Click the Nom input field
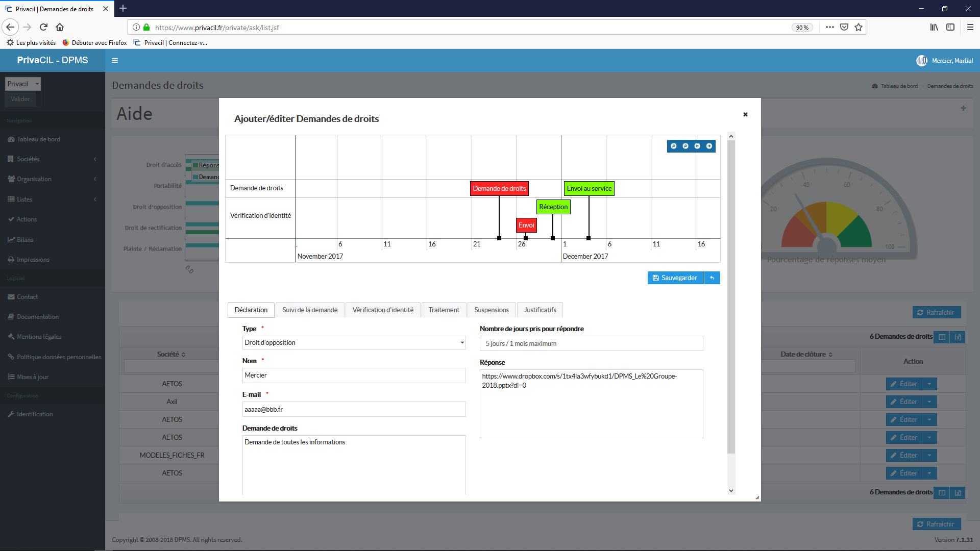Screen dimensions: 980x551 (353, 375)
